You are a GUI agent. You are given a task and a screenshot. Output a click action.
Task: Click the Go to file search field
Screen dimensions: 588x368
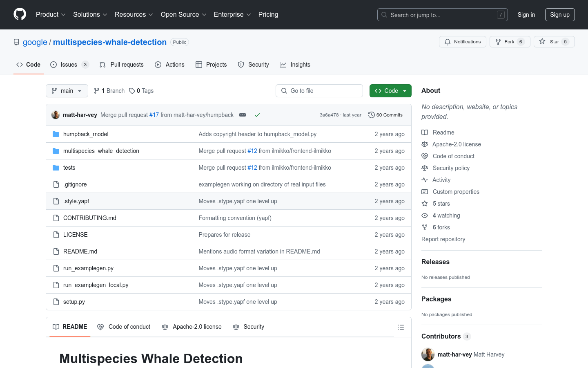(319, 91)
